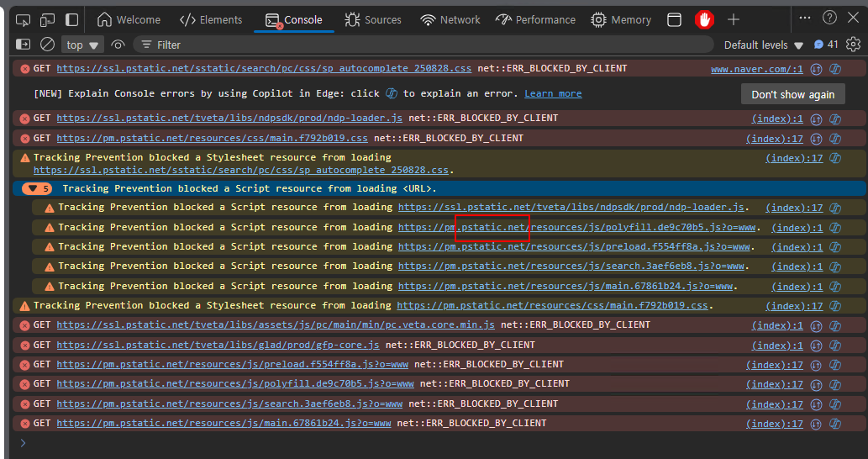Explain the main.67861b24.js GET error with Copilot
Viewport: 868px width, 459px height.
[x=835, y=424]
